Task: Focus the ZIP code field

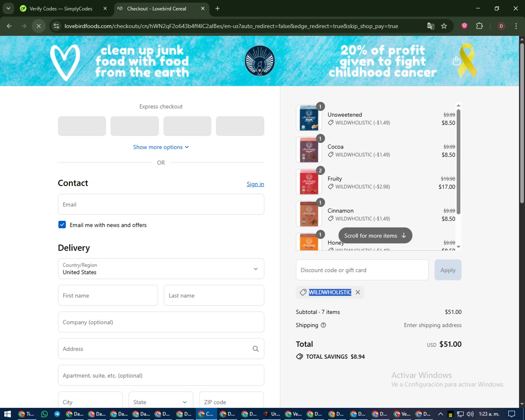Action: [231, 400]
